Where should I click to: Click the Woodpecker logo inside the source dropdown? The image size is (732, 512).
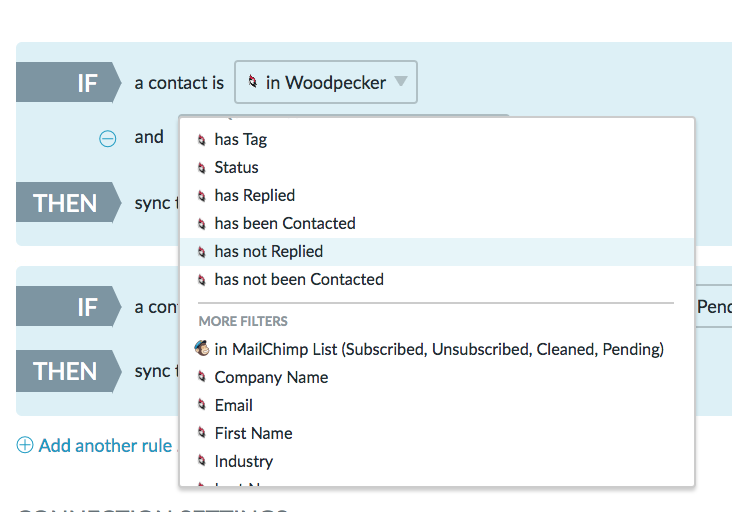point(253,81)
